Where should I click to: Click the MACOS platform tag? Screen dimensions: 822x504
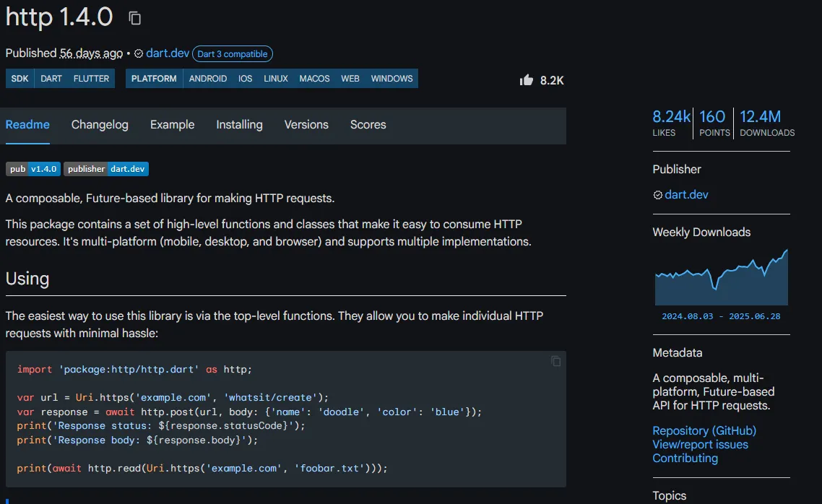[x=314, y=79]
